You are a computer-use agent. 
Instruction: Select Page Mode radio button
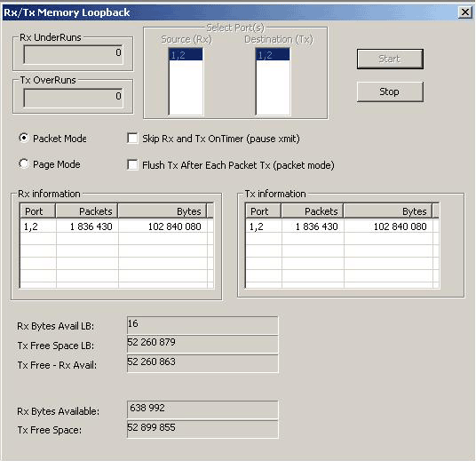24,164
